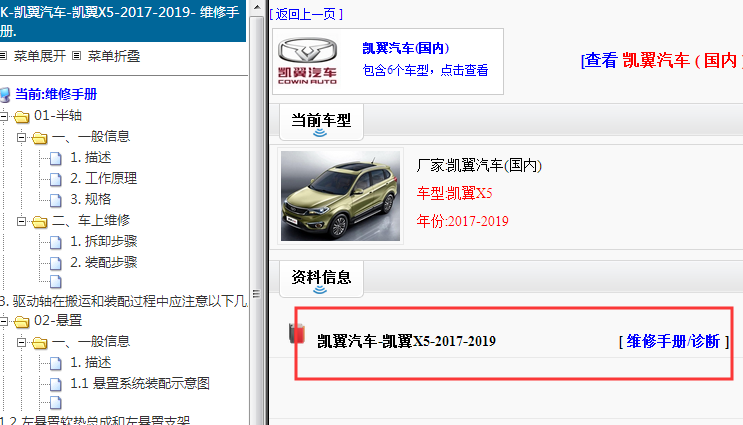Click the left panel scrollbar up arrow
Image resolution: width=743 pixels, height=425 pixels.
256,8
